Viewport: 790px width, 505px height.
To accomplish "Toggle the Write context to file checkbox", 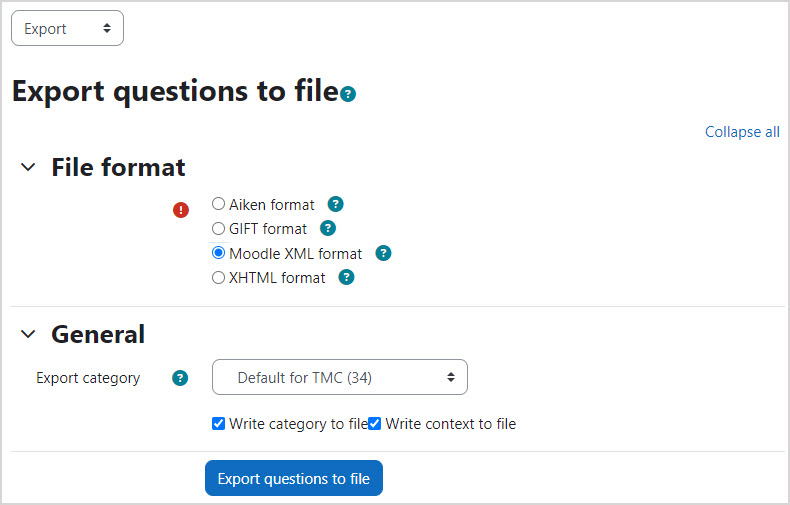I will point(375,423).
